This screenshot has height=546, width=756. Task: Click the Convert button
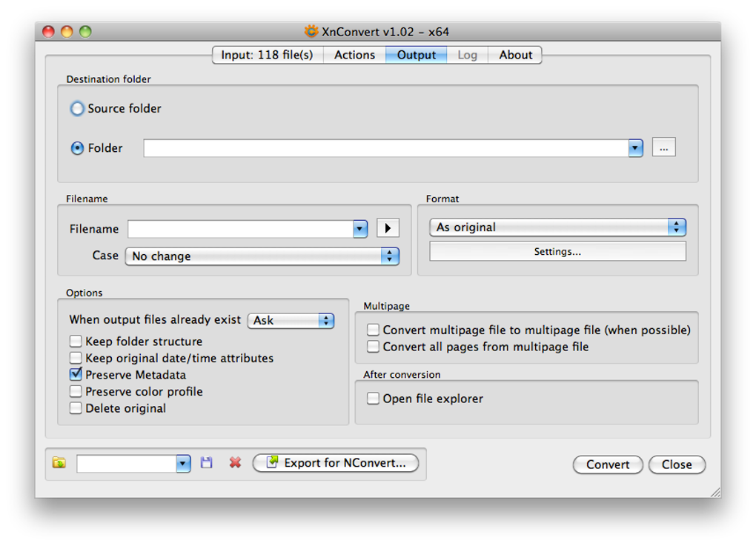click(x=608, y=465)
